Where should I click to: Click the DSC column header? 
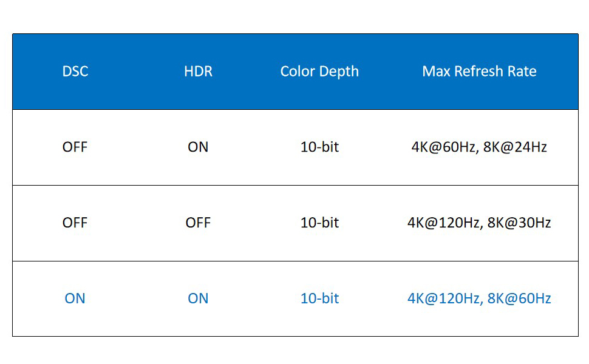[x=75, y=72]
